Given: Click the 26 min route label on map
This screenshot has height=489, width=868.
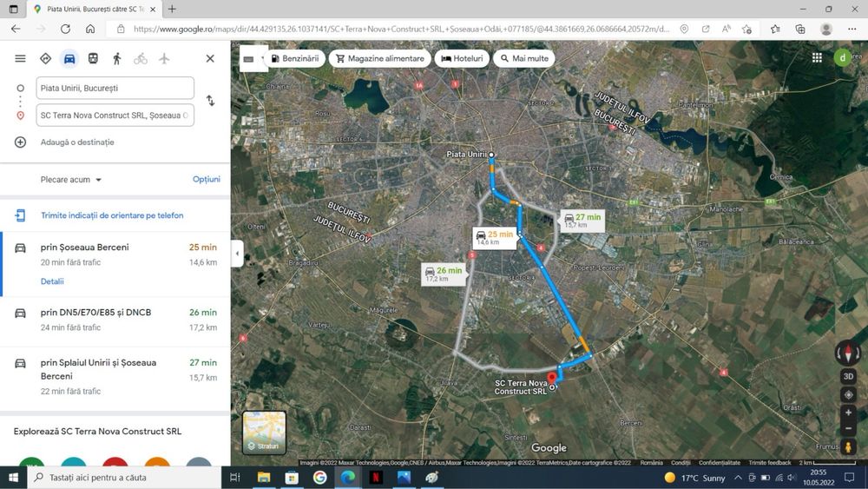Looking at the screenshot, I should [443, 274].
